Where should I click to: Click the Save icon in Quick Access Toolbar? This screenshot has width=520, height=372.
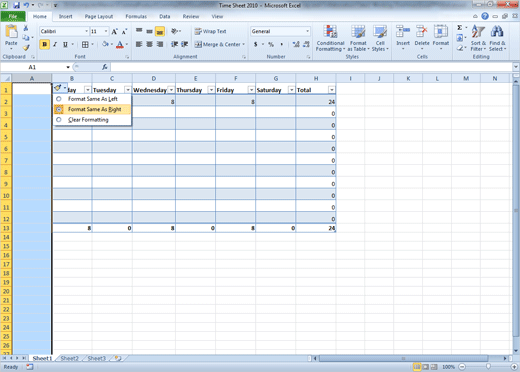pyautogui.click(x=16, y=5)
